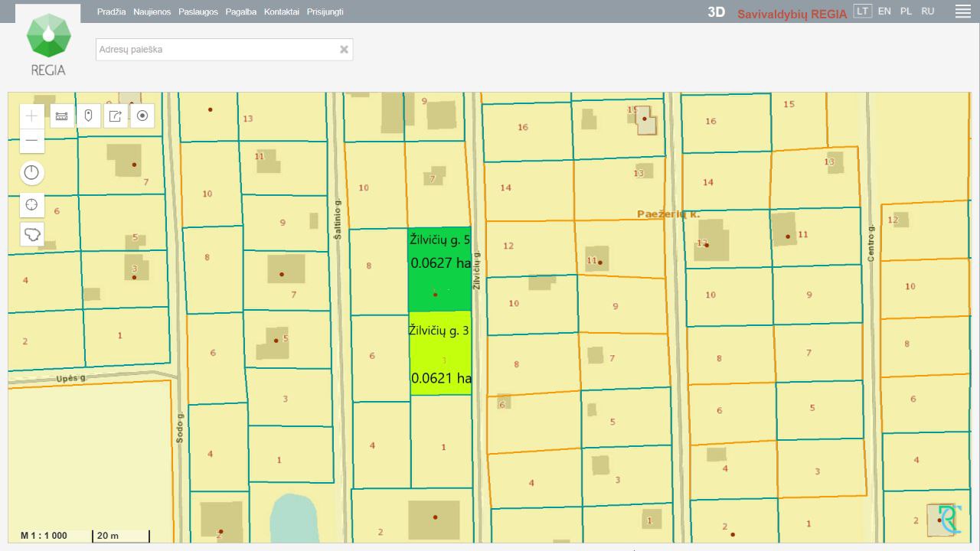Open the hamburger menu

coord(962,11)
